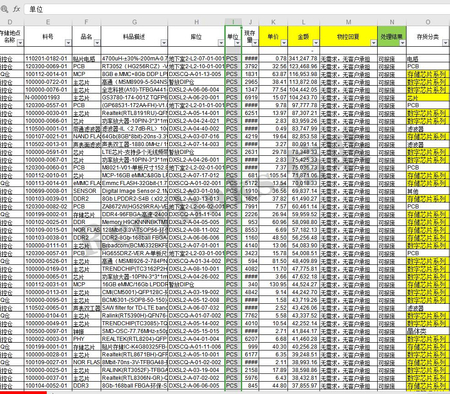
Task: Select cell with part number 100113-0014-01
Action: click(48, 183)
